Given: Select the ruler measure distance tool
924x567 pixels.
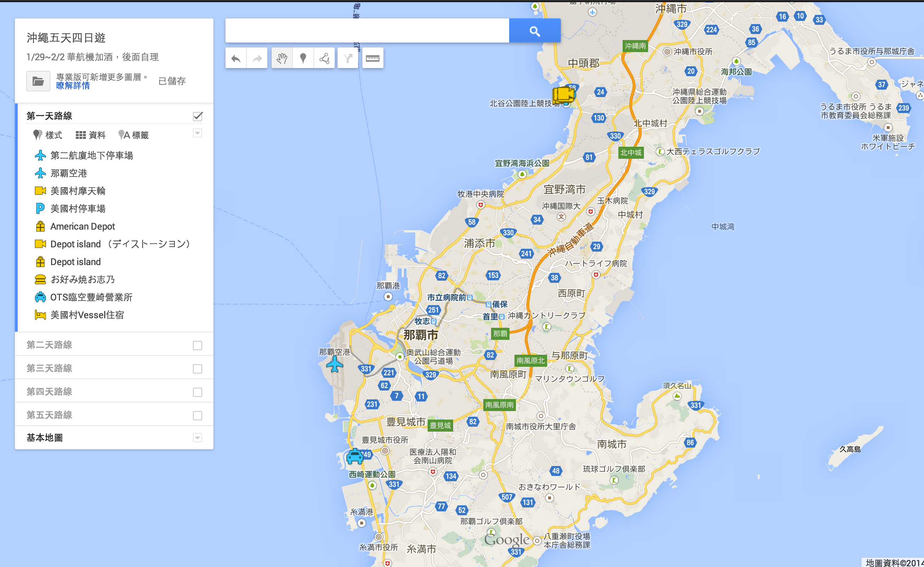Looking at the screenshot, I should (373, 58).
